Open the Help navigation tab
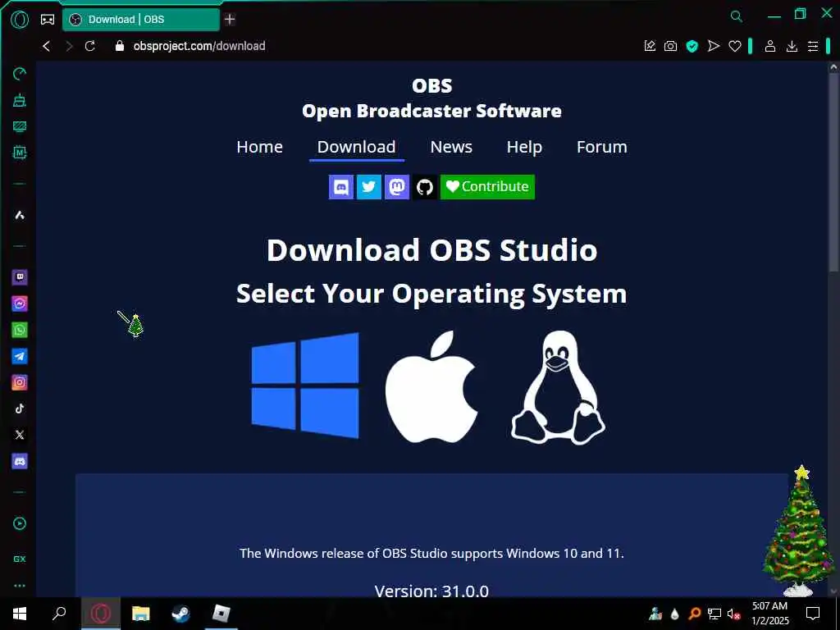Image resolution: width=840 pixels, height=630 pixels. 524,147
